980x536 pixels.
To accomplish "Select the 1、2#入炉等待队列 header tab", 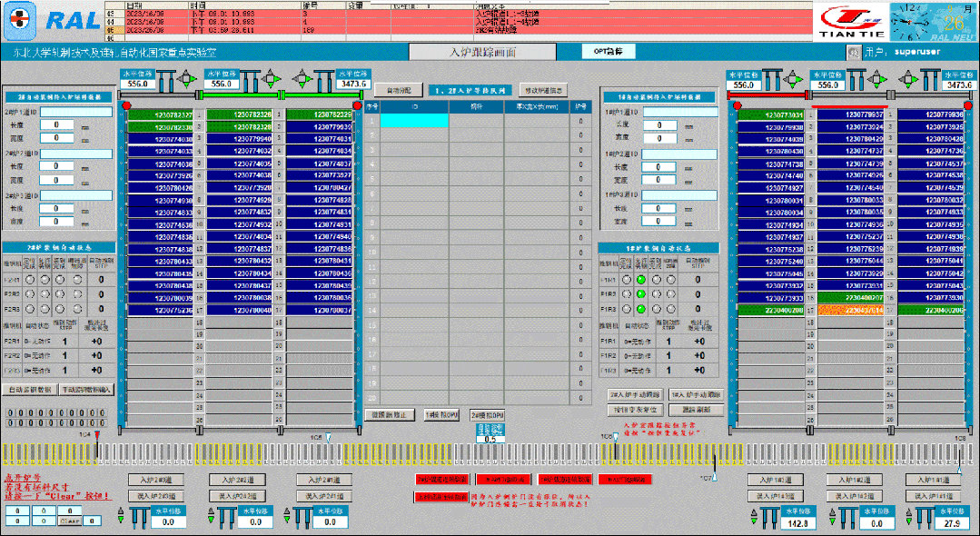I will (x=470, y=91).
